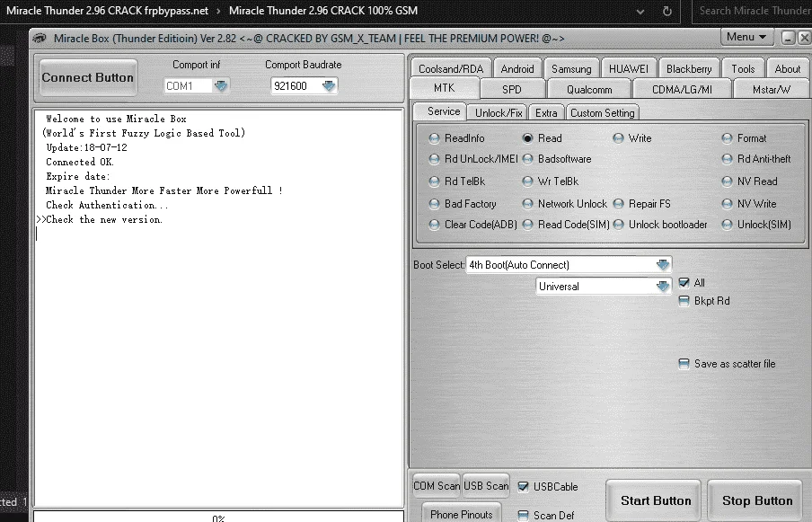Select the SPD tab
This screenshot has width=812, height=522.
(x=512, y=89)
